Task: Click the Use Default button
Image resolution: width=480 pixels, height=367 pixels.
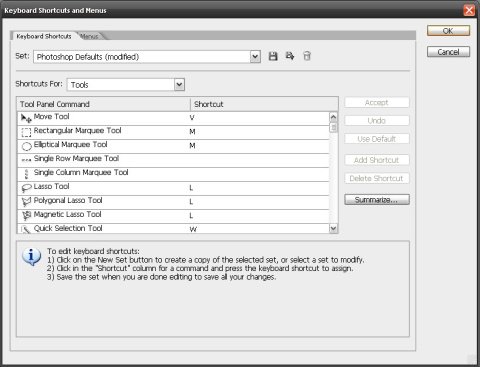Action: 377,139
